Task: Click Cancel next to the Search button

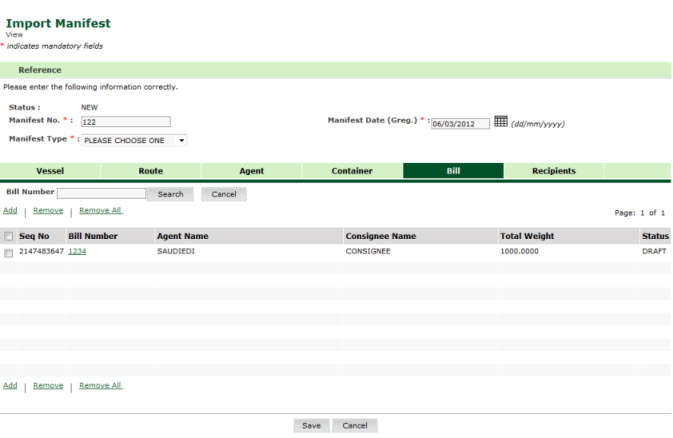Action: 223,194
